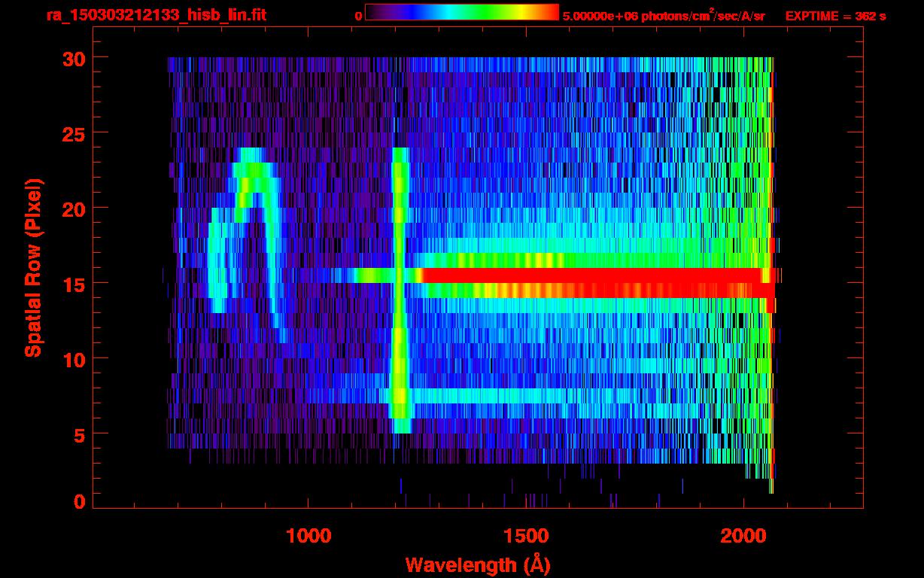
Task: Click the color scale bar legend
Action: 462,12
